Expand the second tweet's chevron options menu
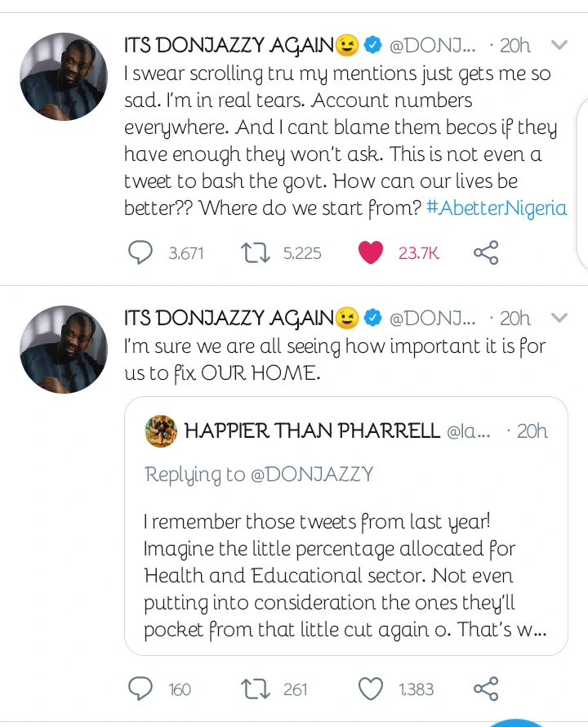Image resolution: width=588 pixels, height=727 pixels. 559,318
